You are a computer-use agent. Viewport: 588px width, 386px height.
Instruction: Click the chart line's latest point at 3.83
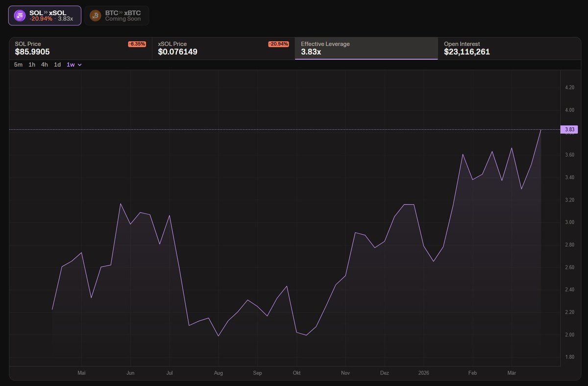pos(540,130)
